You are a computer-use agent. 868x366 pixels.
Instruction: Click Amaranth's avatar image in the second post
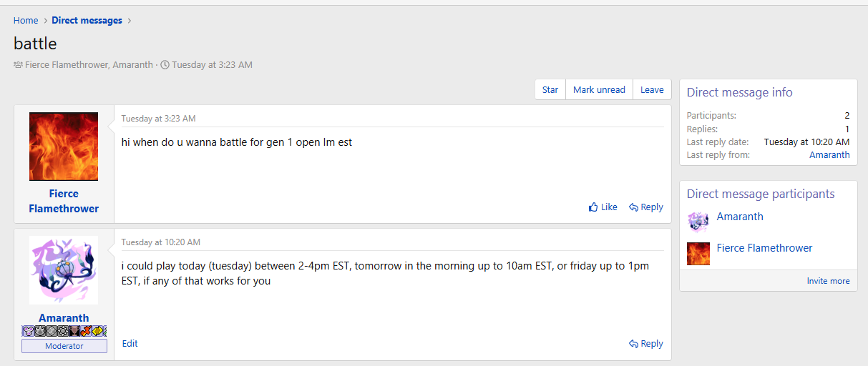point(64,270)
